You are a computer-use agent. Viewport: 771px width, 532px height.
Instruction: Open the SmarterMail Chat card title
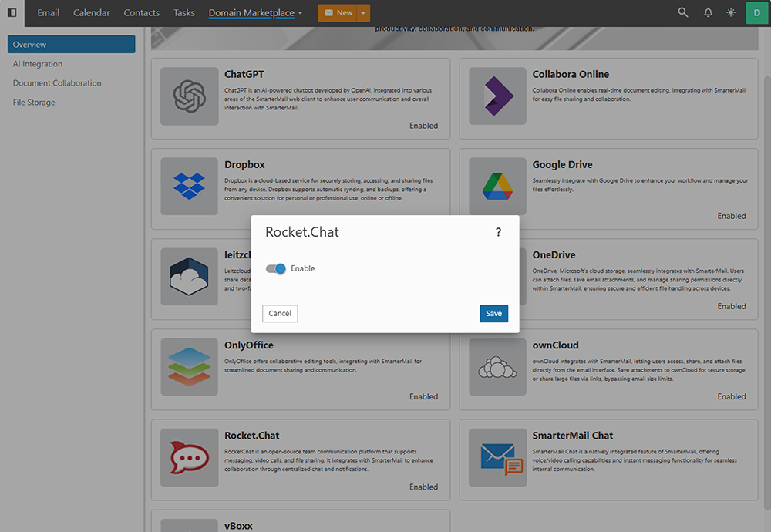[x=572, y=436]
